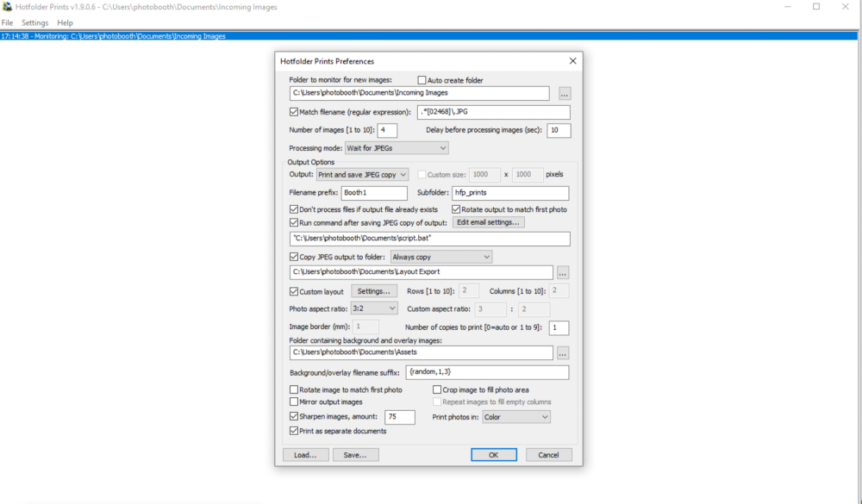Click the script.bat command field
Image resolution: width=862 pixels, height=504 pixels.
pyautogui.click(x=430, y=239)
